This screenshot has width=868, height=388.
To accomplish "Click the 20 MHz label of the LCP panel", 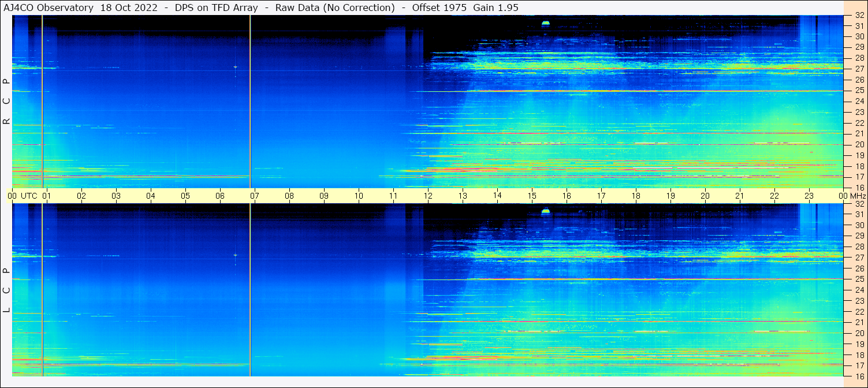I will click(x=859, y=333).
